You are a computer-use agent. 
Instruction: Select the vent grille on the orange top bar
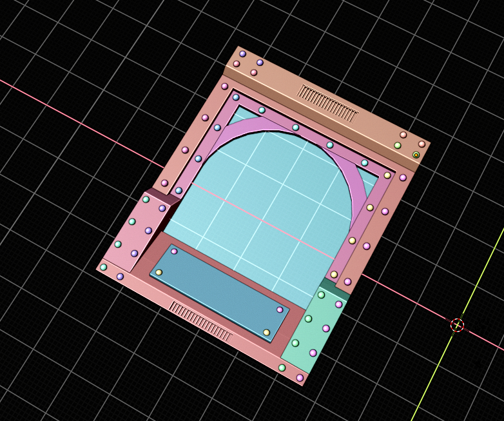pos(327,103)
